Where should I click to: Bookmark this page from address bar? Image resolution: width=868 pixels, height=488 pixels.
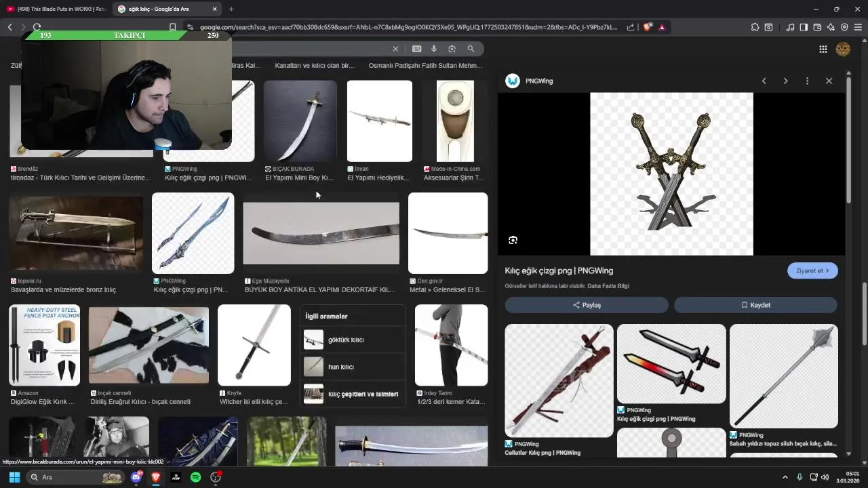[172, 27]
